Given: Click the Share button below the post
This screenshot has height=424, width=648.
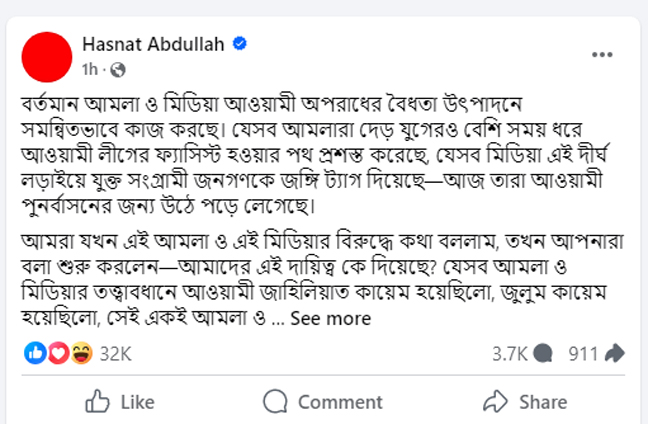Looking at the screenshot, I should coord(525,402).
